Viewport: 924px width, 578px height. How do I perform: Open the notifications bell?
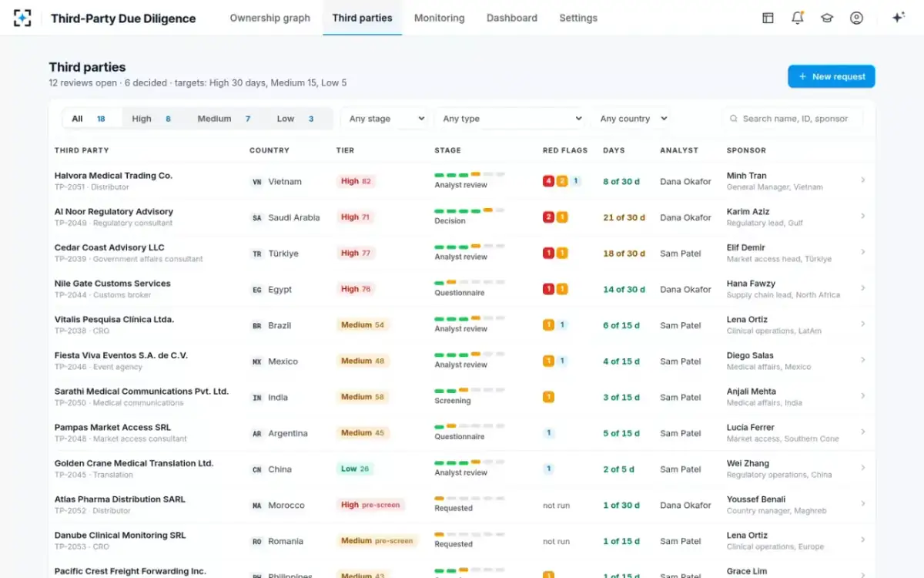(x=798, y=18)
